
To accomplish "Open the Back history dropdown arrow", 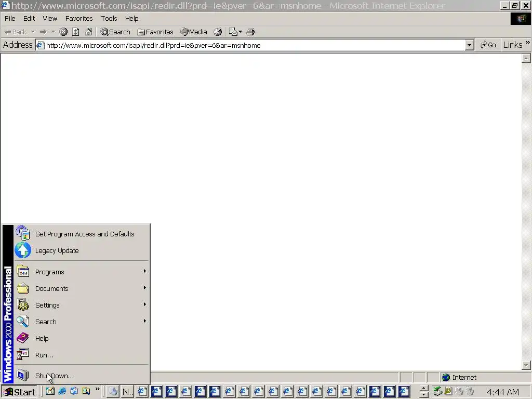I will click(x=33, y=32).
